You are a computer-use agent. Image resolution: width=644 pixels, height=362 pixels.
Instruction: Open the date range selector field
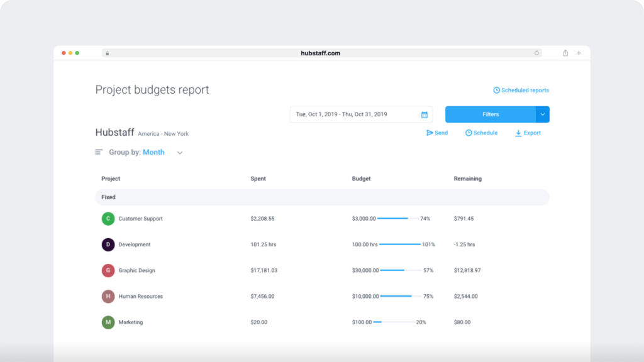point(352,114)
